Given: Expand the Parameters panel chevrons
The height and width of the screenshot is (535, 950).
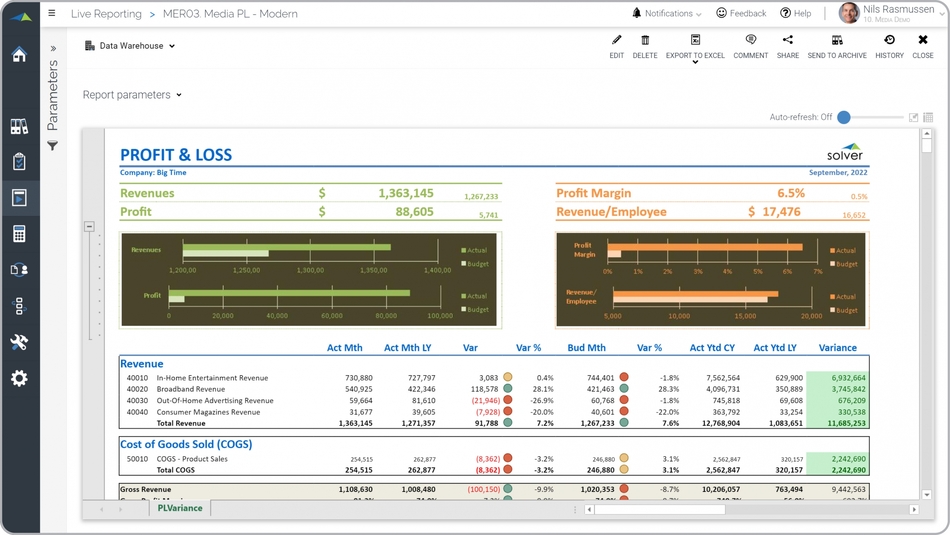Looking at the screenshot, I should pos(53,48).
